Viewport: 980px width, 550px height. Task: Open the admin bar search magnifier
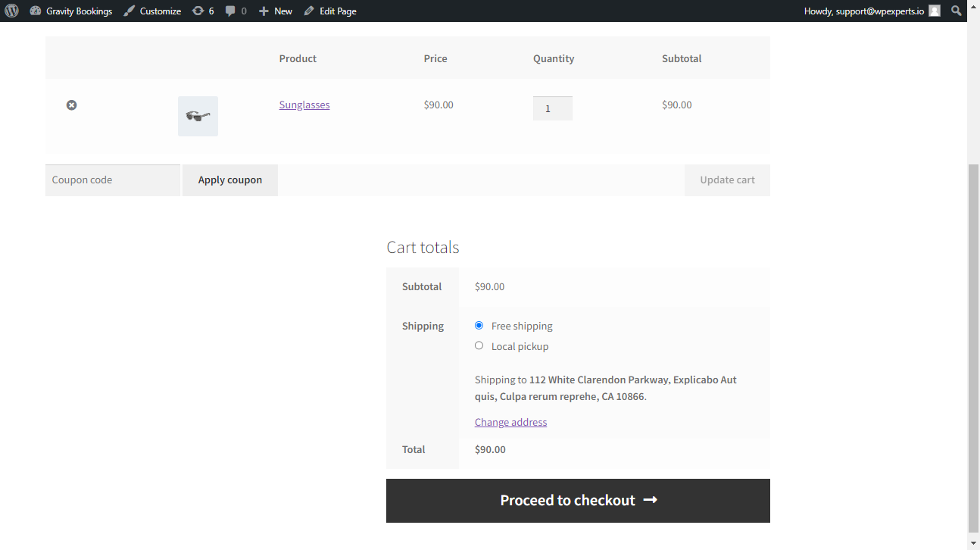[957, 11]
